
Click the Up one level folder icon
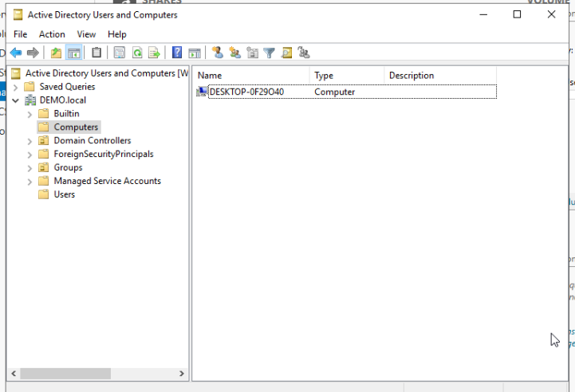tap(56, 53)
